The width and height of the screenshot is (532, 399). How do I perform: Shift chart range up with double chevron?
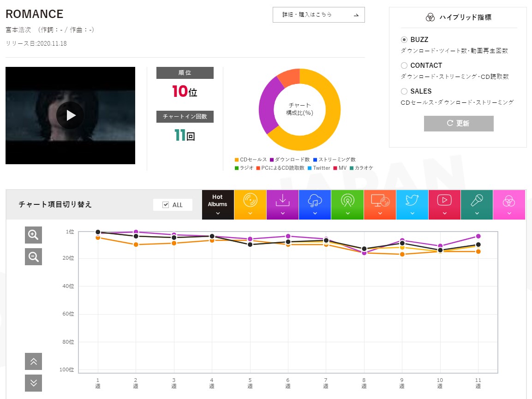tap(33, 361)
